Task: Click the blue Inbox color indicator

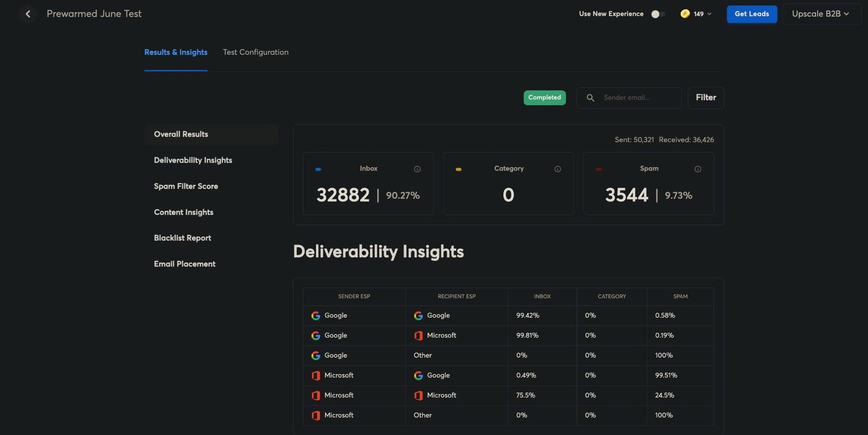Action: [318, 169]
